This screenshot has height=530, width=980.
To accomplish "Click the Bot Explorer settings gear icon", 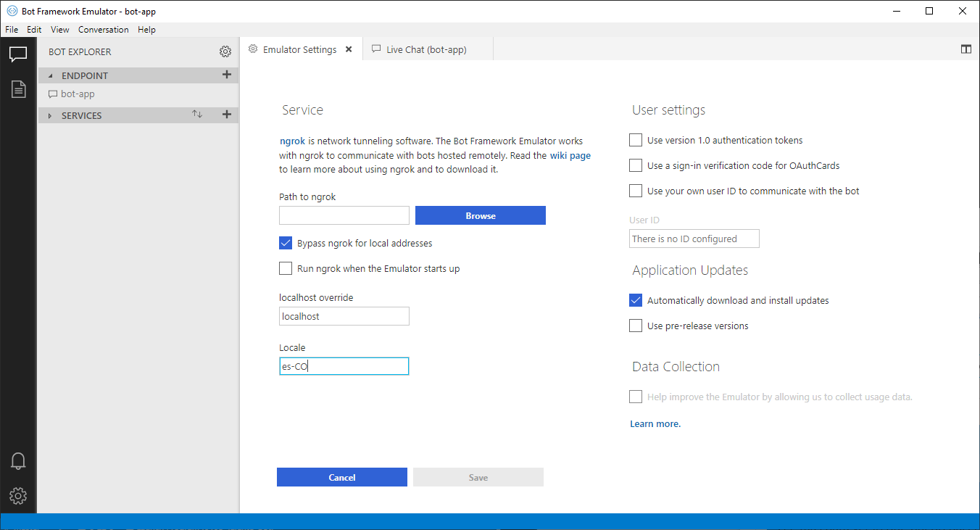I will coord(225,51).
